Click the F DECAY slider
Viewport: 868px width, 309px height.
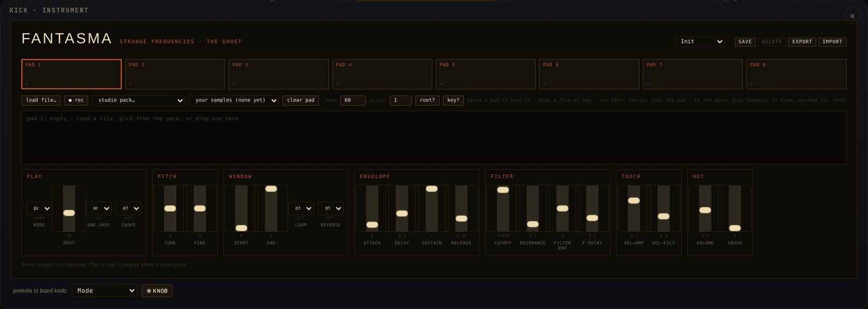pyautogui.click(x=592, y=209)
